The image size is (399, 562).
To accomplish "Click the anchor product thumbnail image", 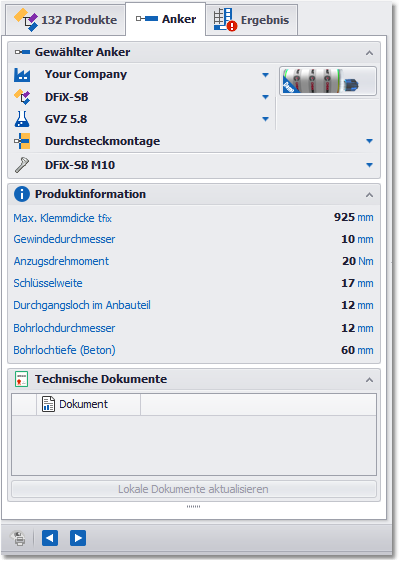I will (328, 81).
